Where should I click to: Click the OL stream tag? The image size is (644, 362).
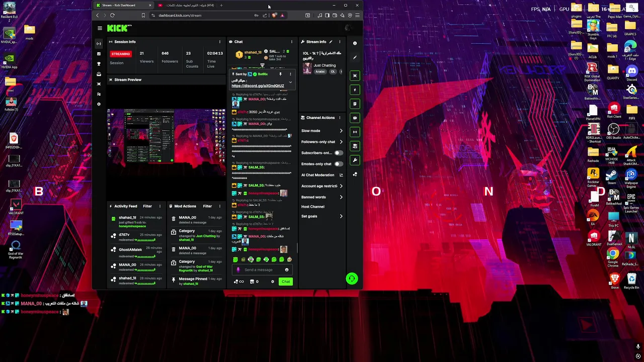click(x=333, y=72)
